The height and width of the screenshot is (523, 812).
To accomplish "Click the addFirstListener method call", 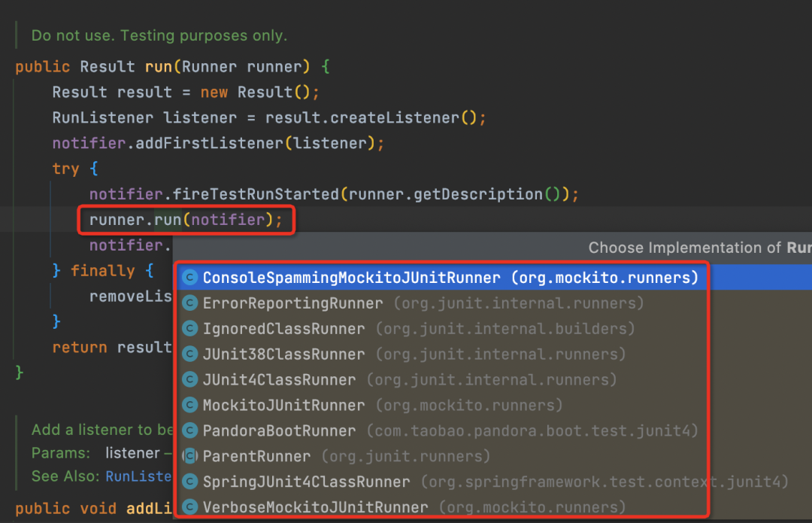I will pos(209,143).
